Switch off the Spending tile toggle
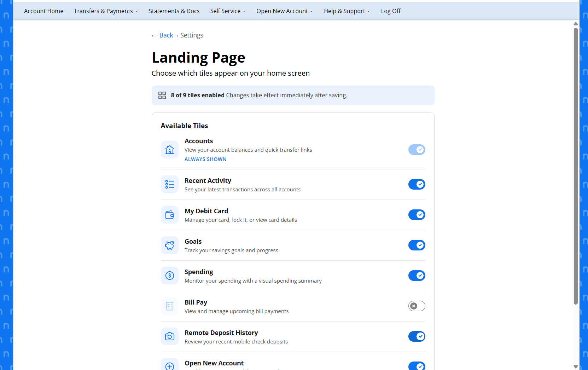Viewport: 588px width, 370px height. pos(417,276)
